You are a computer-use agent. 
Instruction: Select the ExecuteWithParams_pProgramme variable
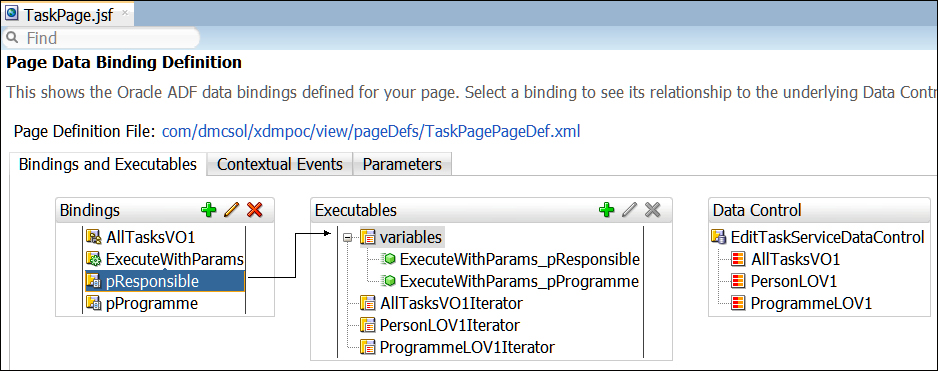511,281
